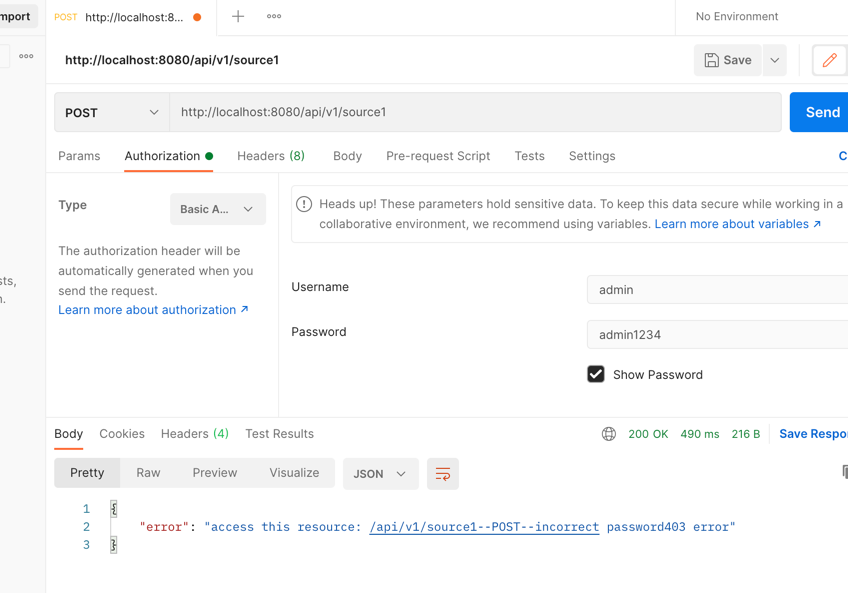Click the Username field containing admin

click(716, 290)
